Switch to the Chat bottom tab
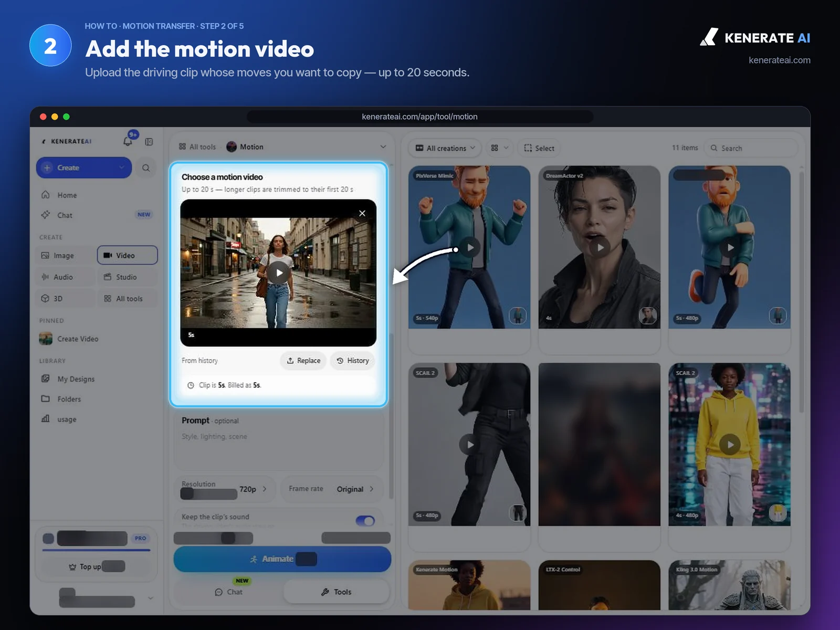The height and width of the screenshot is (630, 840). tap(229, 592)
